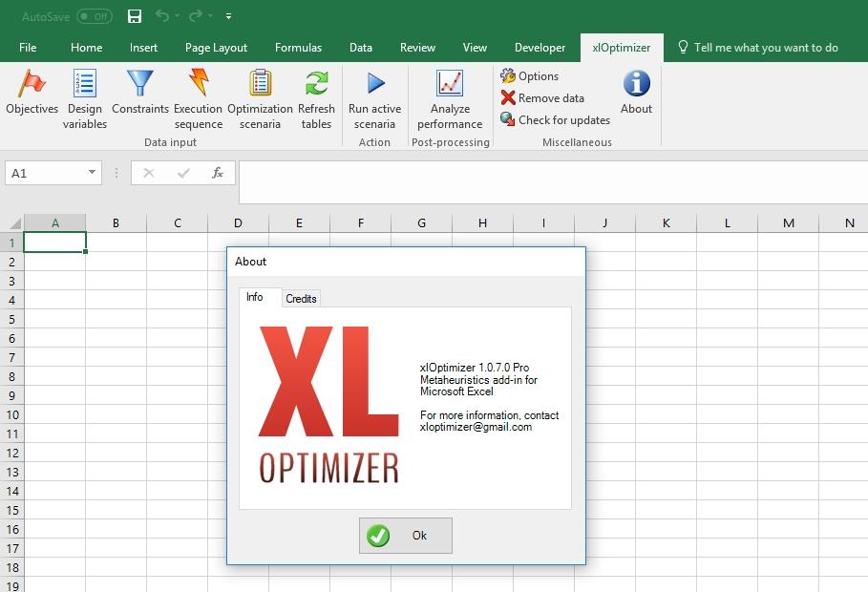
Task: Check for updates globe icon
Action: [555, 119]
